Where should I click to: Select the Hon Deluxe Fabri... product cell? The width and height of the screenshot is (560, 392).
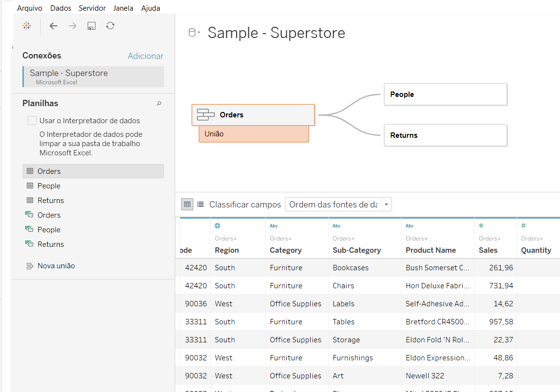click(437, 286)
